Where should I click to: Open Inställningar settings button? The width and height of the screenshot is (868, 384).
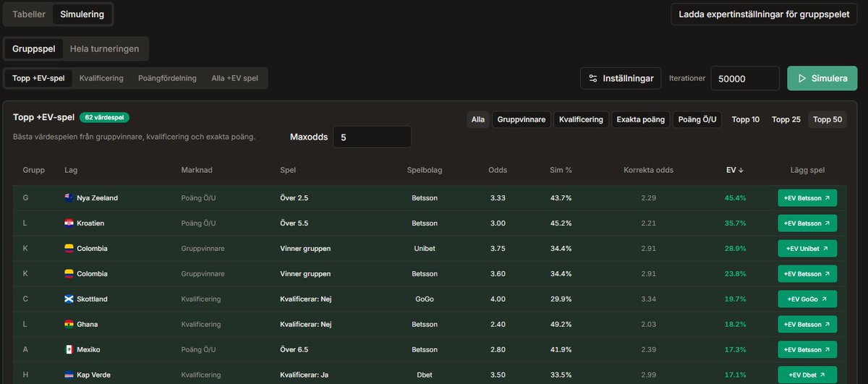click(621, 78)
